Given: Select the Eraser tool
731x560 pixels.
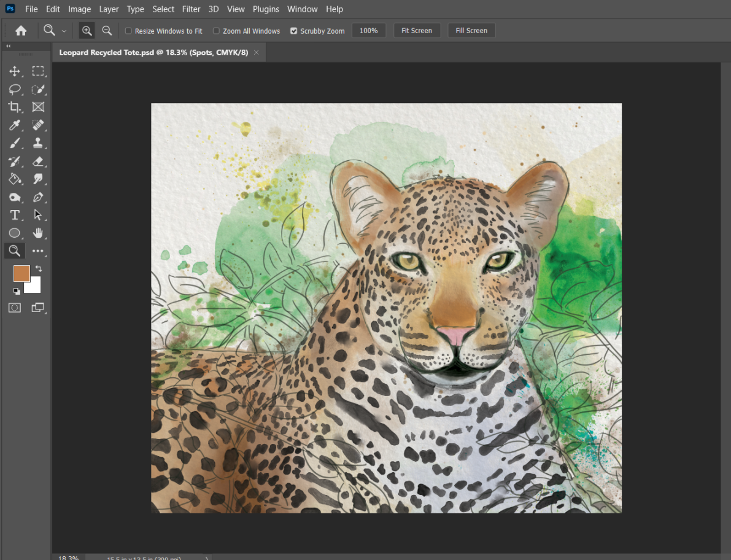Looking at the screenshot, I should (x=38, y=161).
